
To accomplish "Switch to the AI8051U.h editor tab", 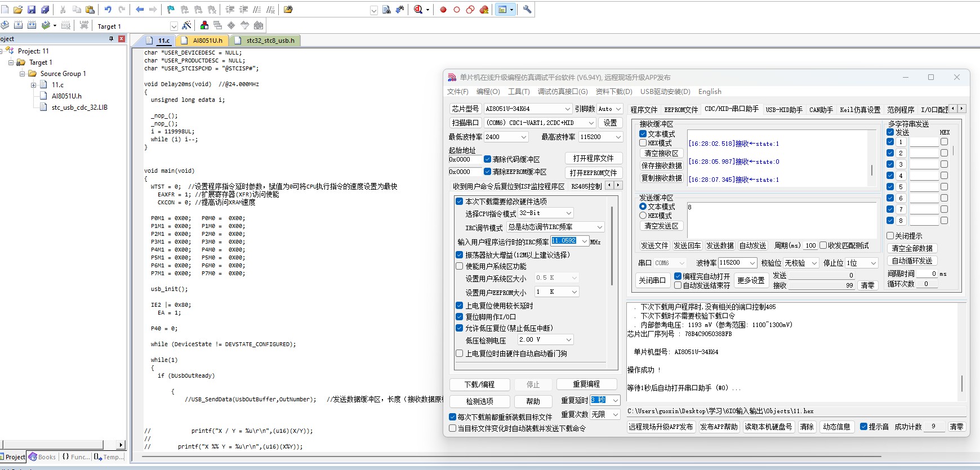I will pyautogui.click(x=207, y=41).
